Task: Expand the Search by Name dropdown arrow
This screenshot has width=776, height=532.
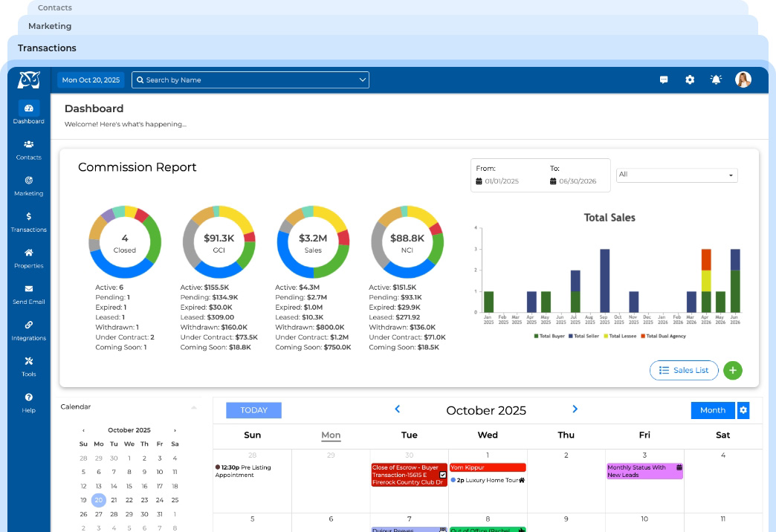Action: (x=362, y=80)
